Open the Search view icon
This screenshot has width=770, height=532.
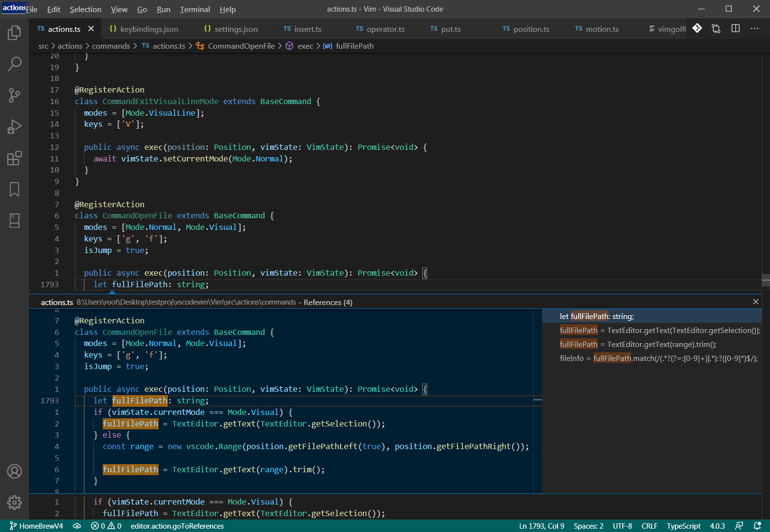tap(14, 64)
